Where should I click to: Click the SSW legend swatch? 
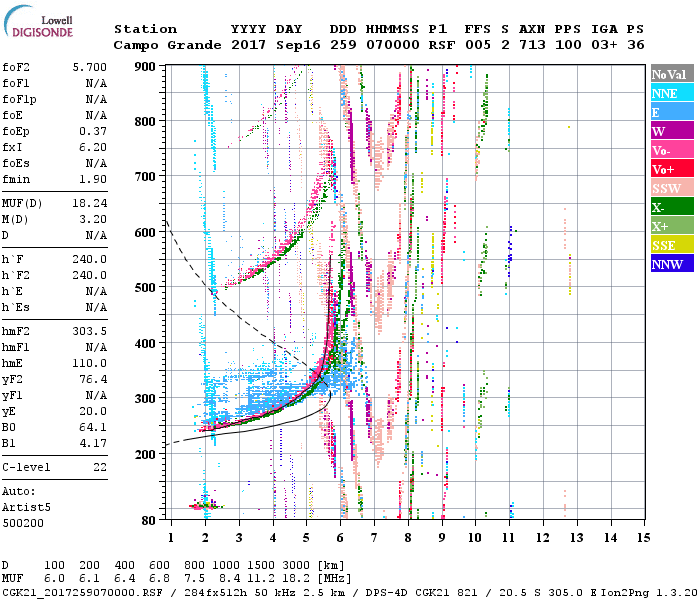point(671,188)
